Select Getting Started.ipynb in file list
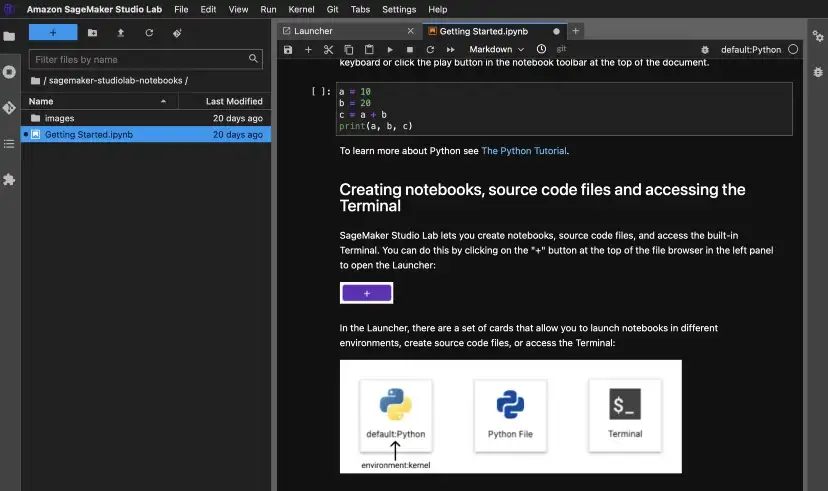This screenshot has width=828, height=491. (146, 135)
